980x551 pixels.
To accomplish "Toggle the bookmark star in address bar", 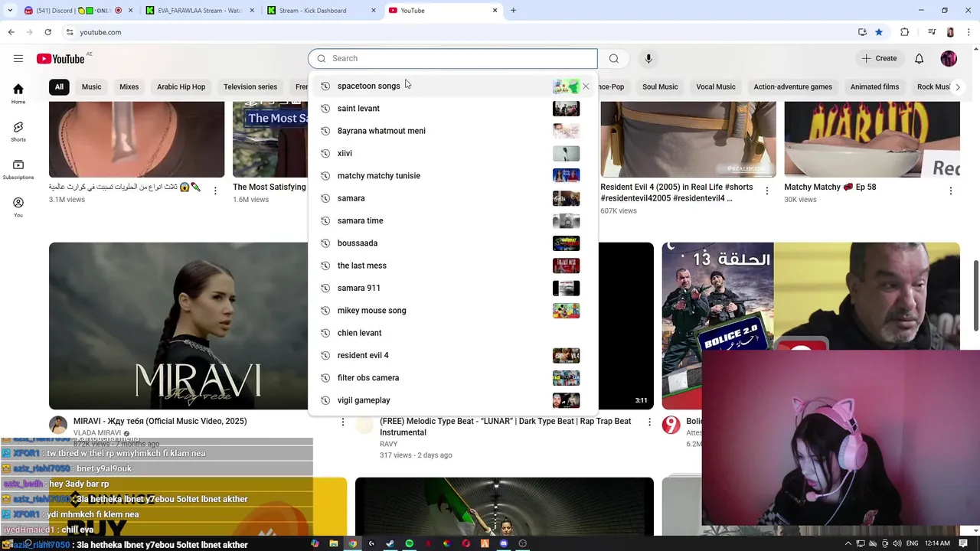I will (x=879, y=32).
